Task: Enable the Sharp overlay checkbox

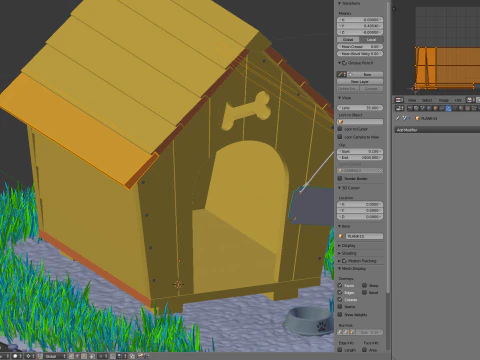Action: tap(364, 285)
